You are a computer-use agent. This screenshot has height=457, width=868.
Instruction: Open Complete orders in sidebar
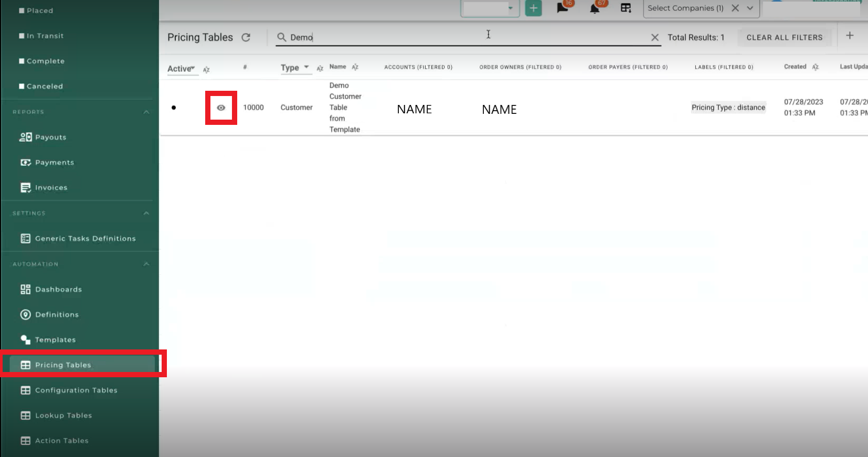46,61
